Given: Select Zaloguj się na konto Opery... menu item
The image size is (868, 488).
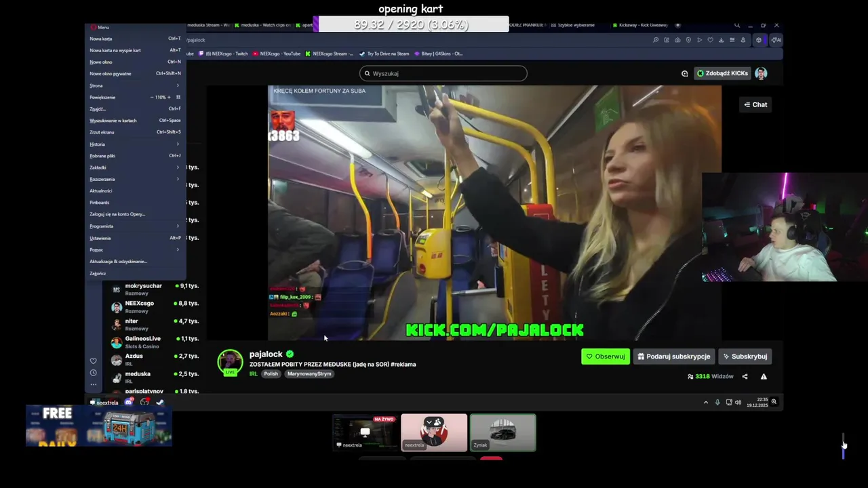Looking at the screenshot, I should [136, 214].
